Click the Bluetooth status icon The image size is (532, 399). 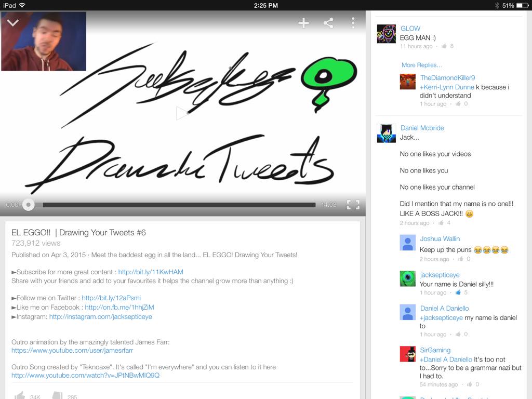pyautogui.click(x=497, y=5)
